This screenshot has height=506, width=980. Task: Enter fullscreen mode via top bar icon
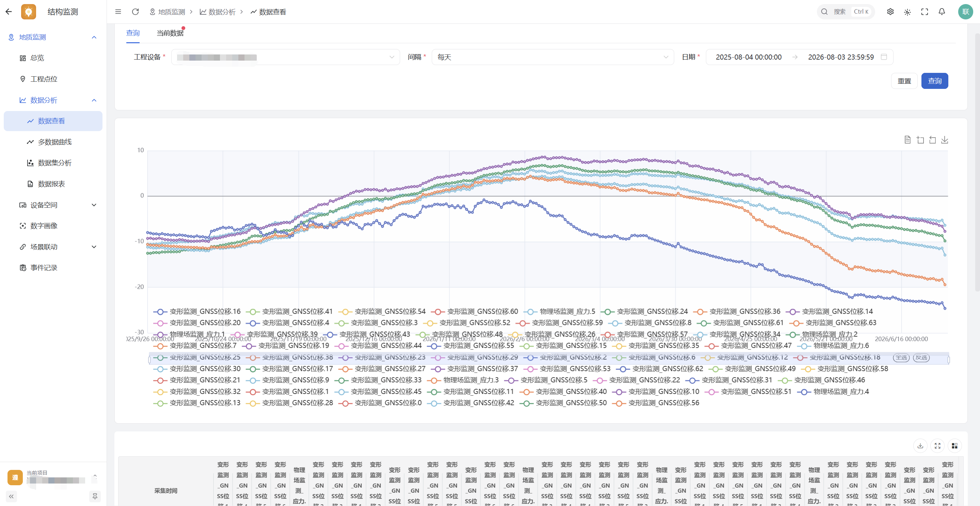(924, 12)
